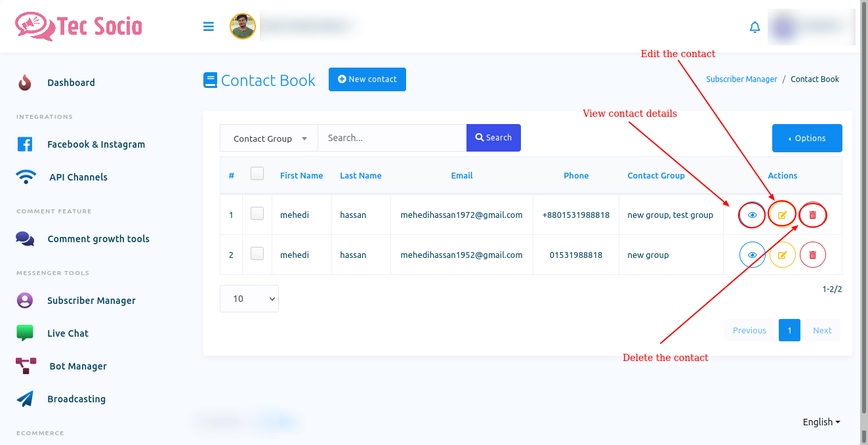Edit the first contact with pencil icon
The height and width of the screenshot is (445, 868).
click(782, 215)
